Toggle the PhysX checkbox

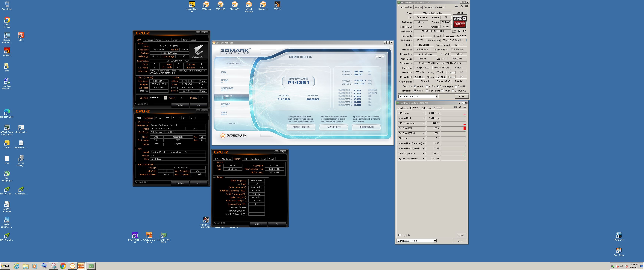[x=442, y=91]
